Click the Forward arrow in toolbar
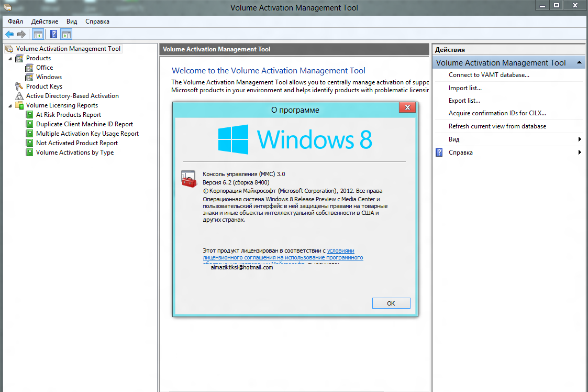Viewport: 588px width, 392px height. [x=21, y=35]
